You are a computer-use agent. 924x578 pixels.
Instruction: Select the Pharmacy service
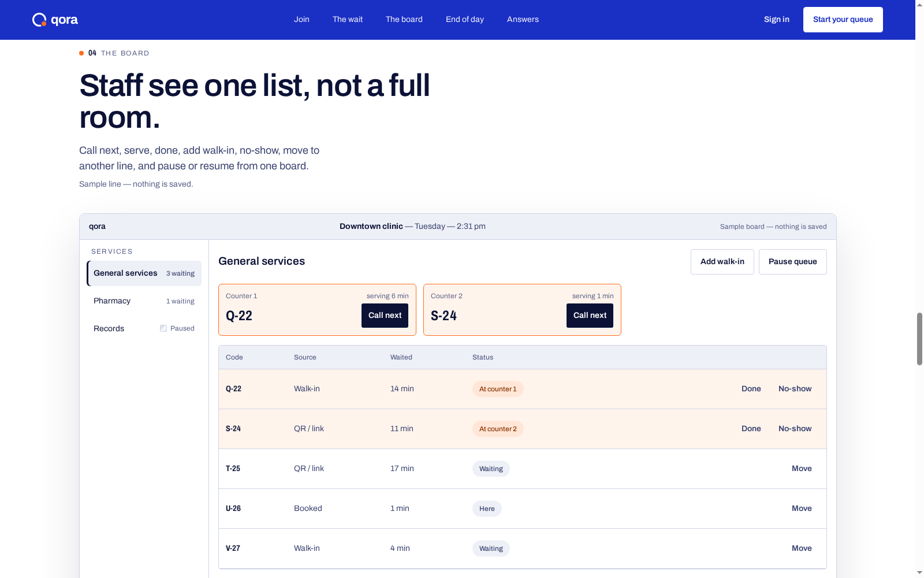144,301
